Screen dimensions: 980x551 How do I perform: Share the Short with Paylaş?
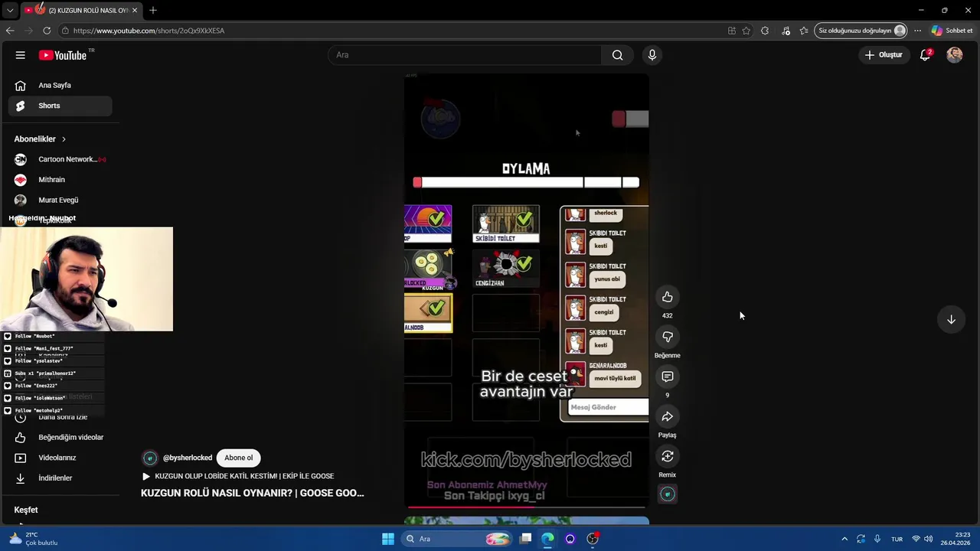[x=668, y=416]
